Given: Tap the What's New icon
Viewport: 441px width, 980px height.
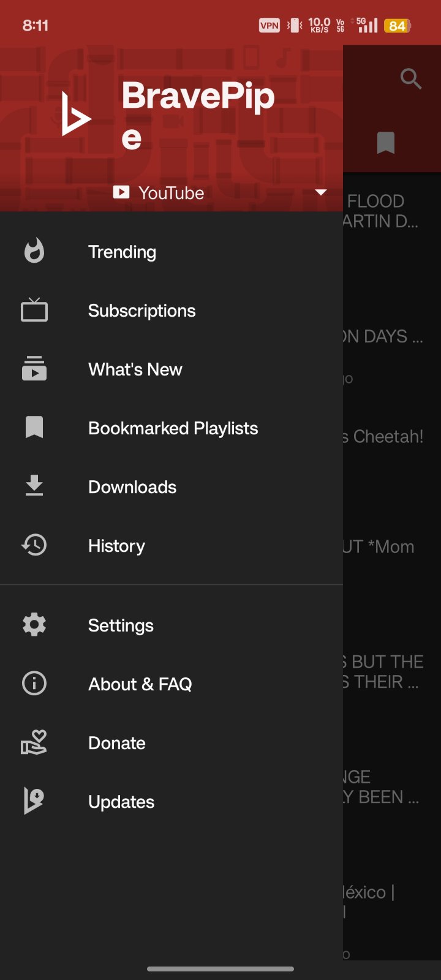Looking at the screenshot, I should coord(34,369).
